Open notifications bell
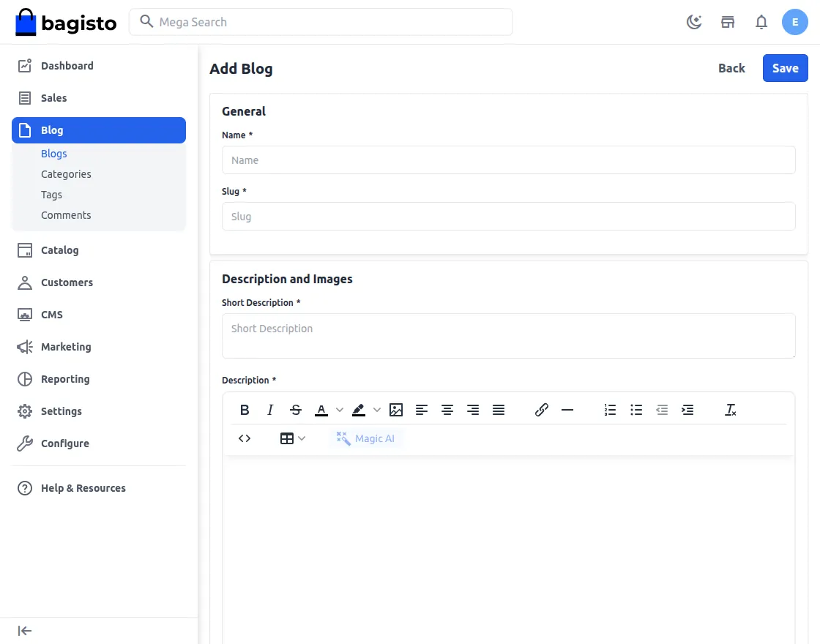820x644 pixels. [x=761, y=22]
